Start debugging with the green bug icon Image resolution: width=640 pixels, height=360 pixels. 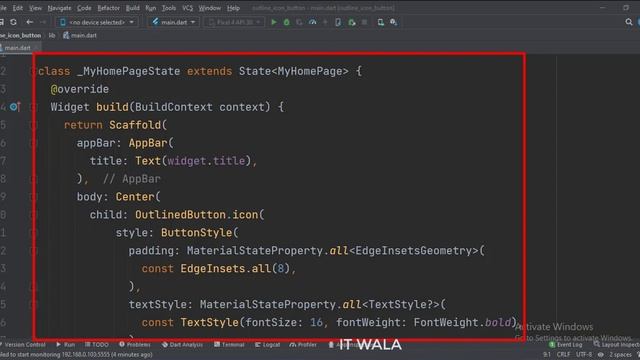[287, 22]
